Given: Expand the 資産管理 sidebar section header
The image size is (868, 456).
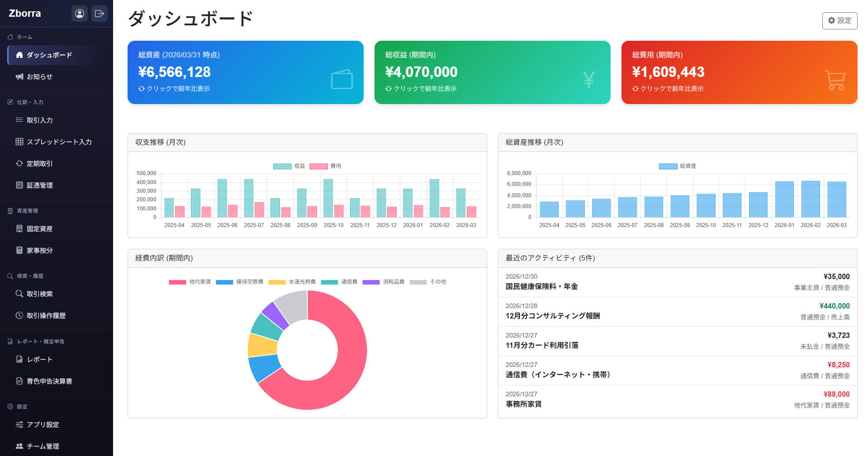Looking at the screenshot, I should point(27,211).
